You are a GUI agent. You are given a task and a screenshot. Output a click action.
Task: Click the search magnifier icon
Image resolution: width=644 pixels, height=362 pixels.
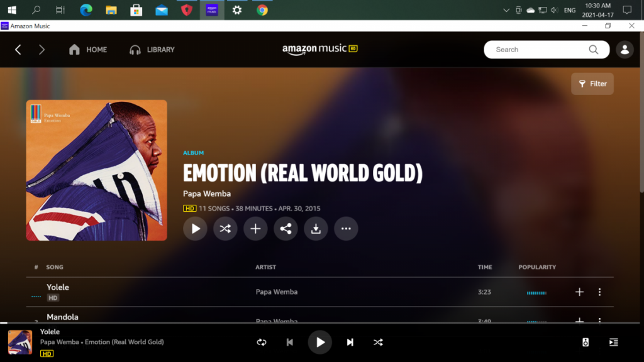[x=594, y=50]
